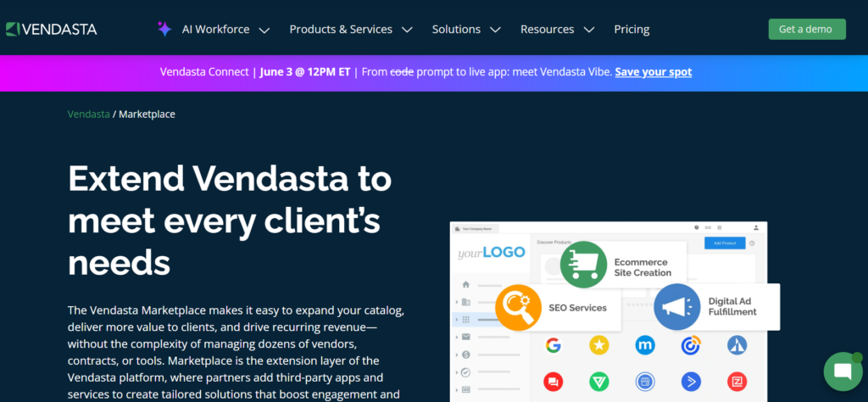Expand the arrow beside the dollar sidebar item
This screenshot has width=868, height=402.
457,355
